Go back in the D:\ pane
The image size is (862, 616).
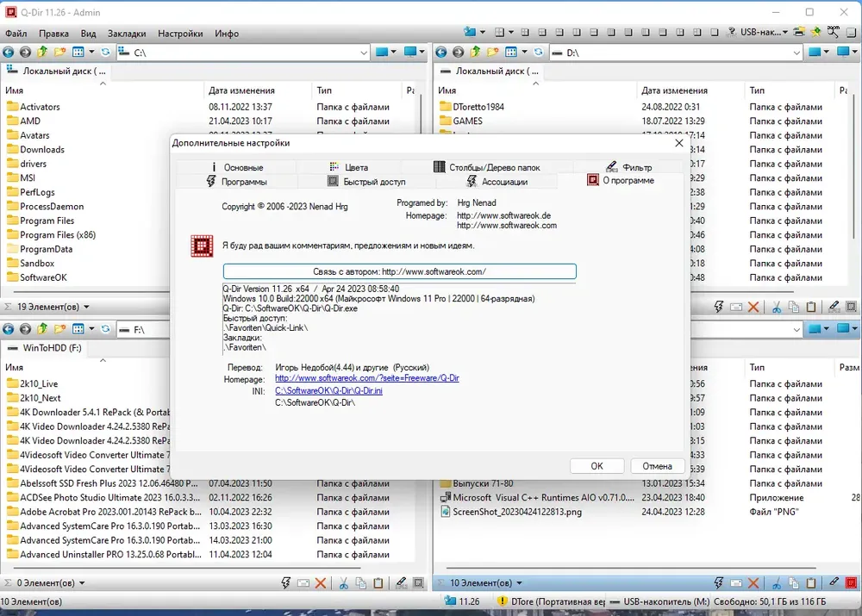(440, 53)
